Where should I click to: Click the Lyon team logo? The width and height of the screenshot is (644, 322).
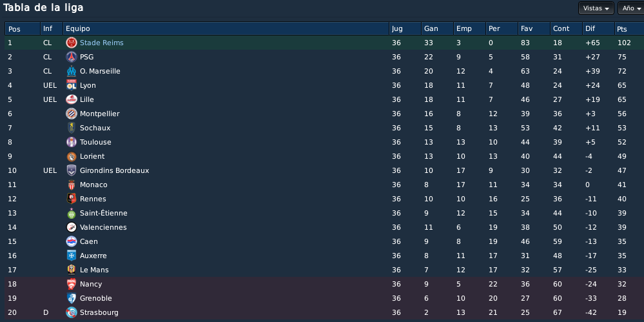pos(72,85)
